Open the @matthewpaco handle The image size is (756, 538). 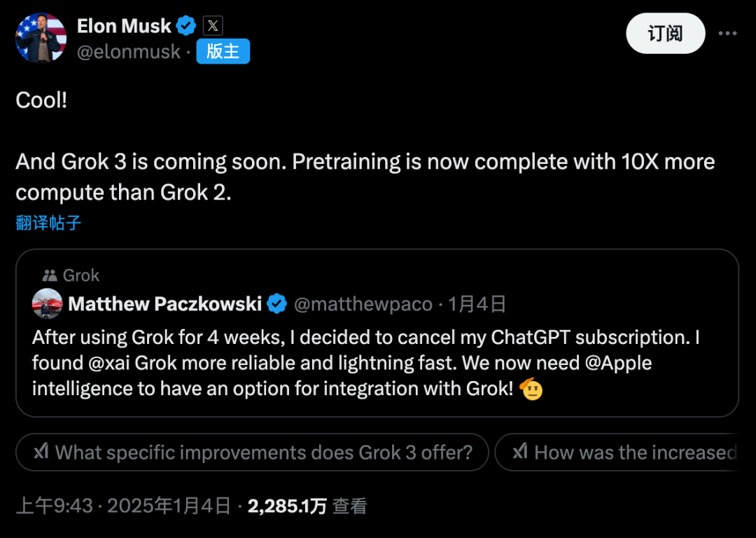363,304
